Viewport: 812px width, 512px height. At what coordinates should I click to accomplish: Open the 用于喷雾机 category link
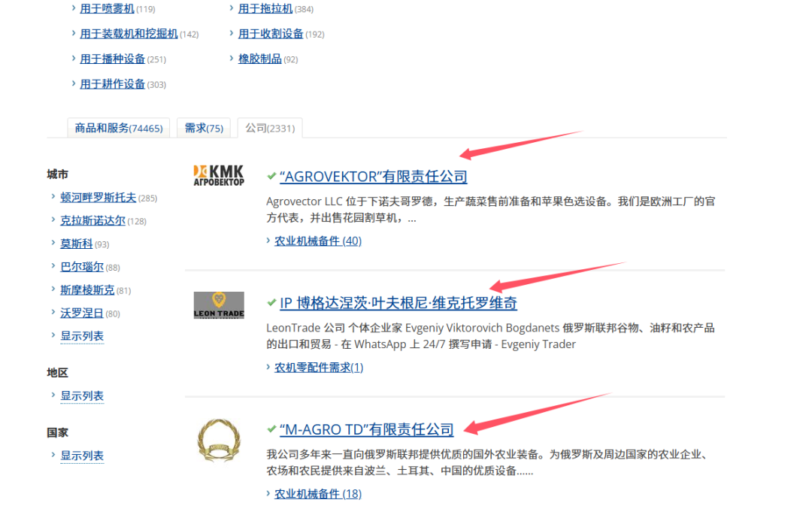tap(107, 9)
